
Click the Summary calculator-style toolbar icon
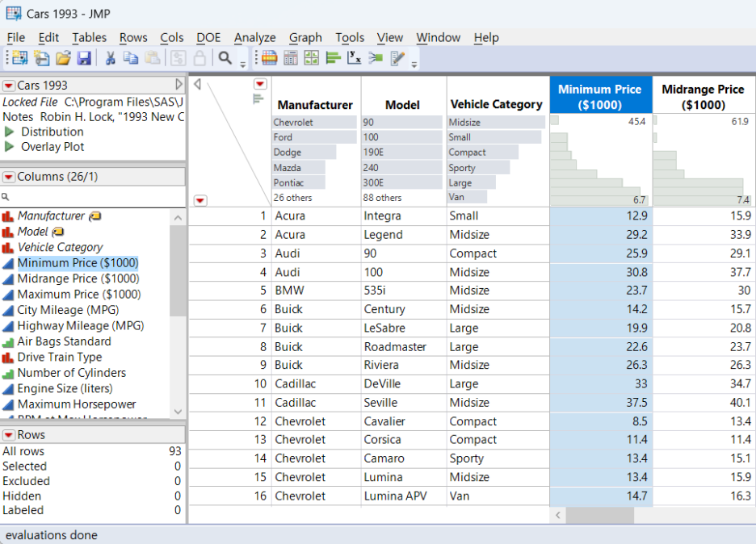pyautogui.click(x=291, y=58)
